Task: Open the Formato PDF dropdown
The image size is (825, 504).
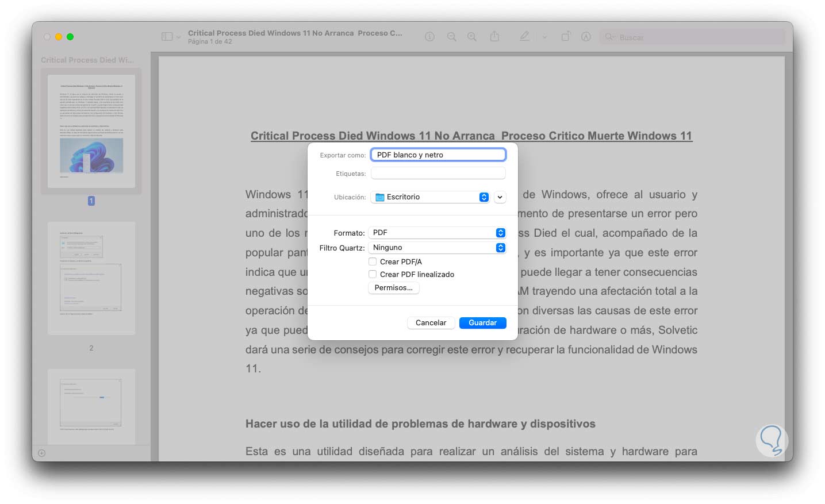Action: [x=437, y=233]
